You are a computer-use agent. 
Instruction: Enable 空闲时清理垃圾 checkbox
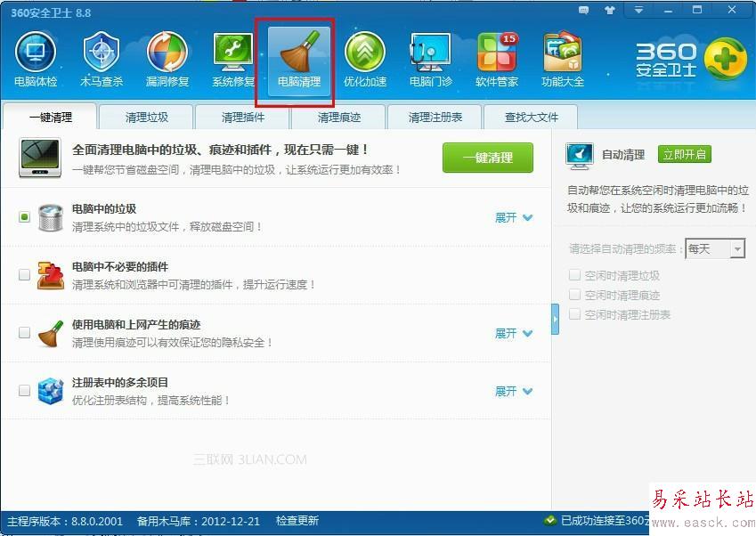(574, 275)
